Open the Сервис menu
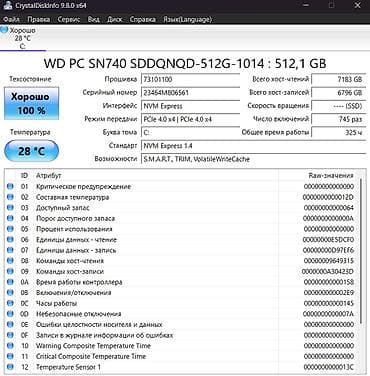This screenshot has height=376, width=370. (x=69, y=19)
